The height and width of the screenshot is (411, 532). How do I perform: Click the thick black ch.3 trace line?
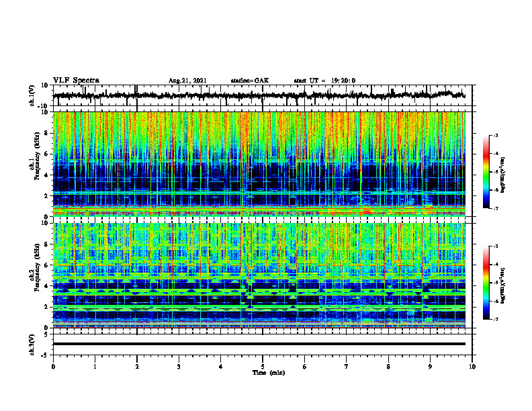[259, 344]
